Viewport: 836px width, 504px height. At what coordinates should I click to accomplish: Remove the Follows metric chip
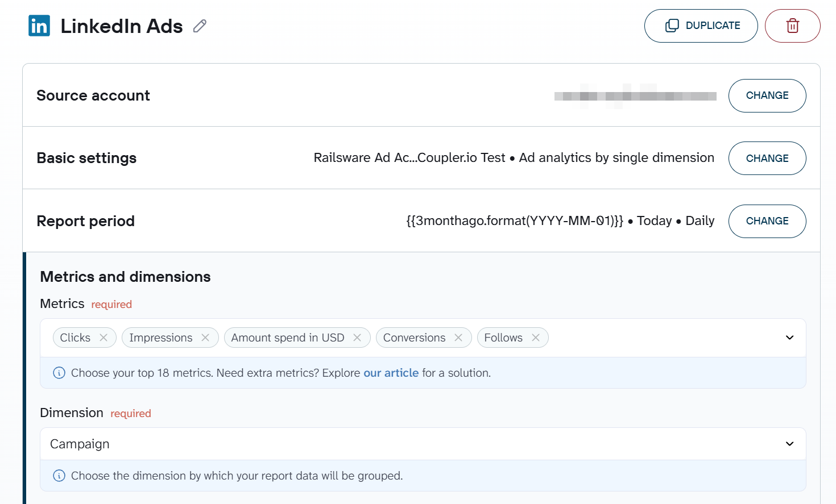536,338
